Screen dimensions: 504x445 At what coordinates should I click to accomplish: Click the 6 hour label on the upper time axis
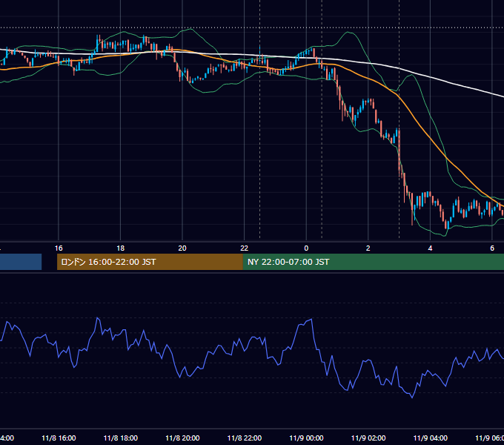pos(492,248)
